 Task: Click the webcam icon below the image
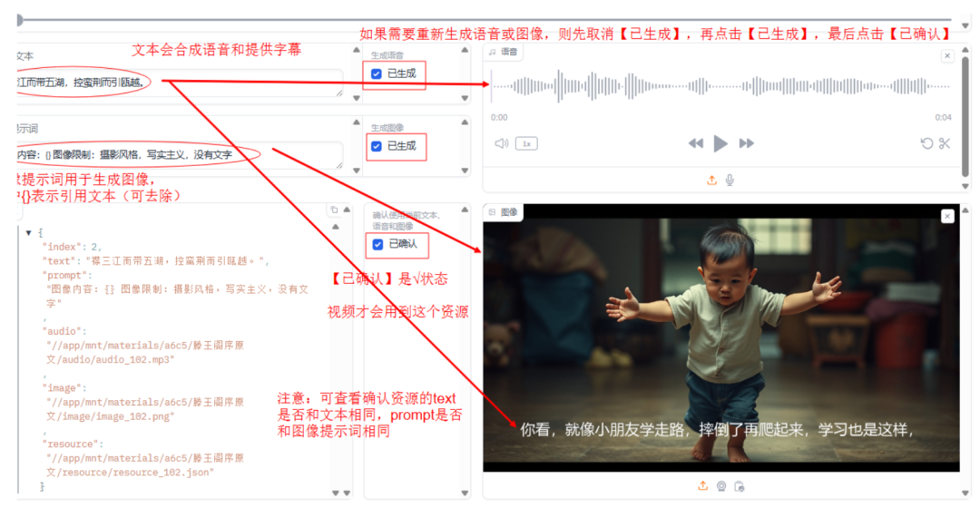721,485
